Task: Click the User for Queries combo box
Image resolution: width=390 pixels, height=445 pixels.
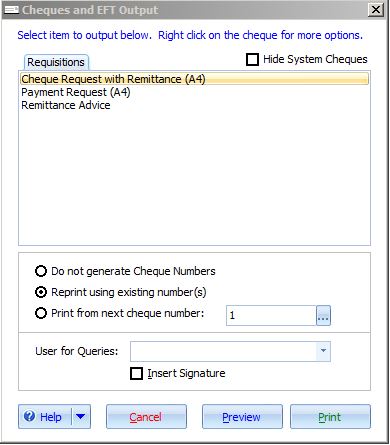Action: (x=230, y=351)
